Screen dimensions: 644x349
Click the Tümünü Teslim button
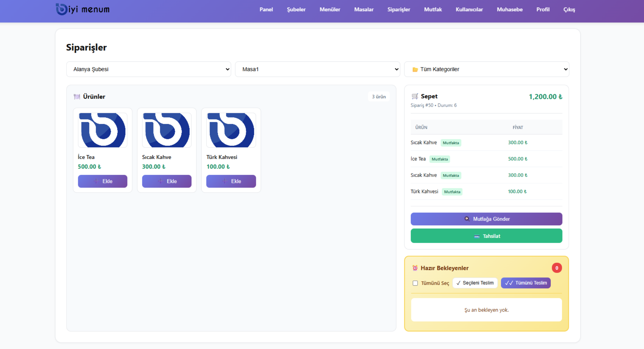(x=525, y=283)
